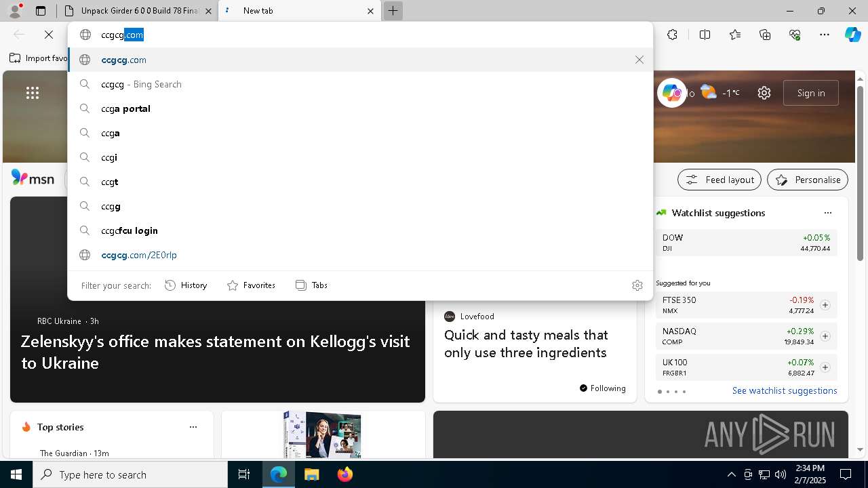868x488 pixels.
Task: Open the Collections icon
Action: click(765, 35)
